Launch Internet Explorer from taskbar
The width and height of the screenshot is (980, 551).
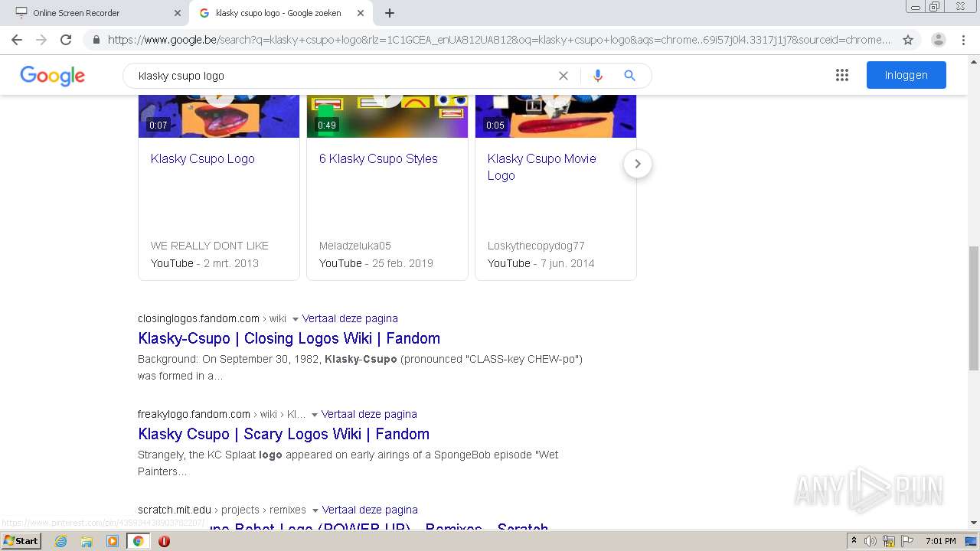[61, 541]
